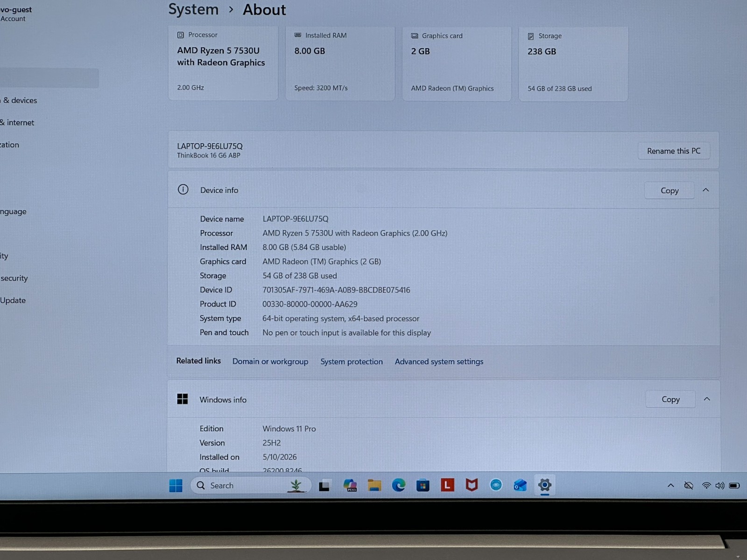Image resolution: width=747 pixels, height=560 pixels.
Task: Click the Installed RAM icon
Action: coord(298,35)
